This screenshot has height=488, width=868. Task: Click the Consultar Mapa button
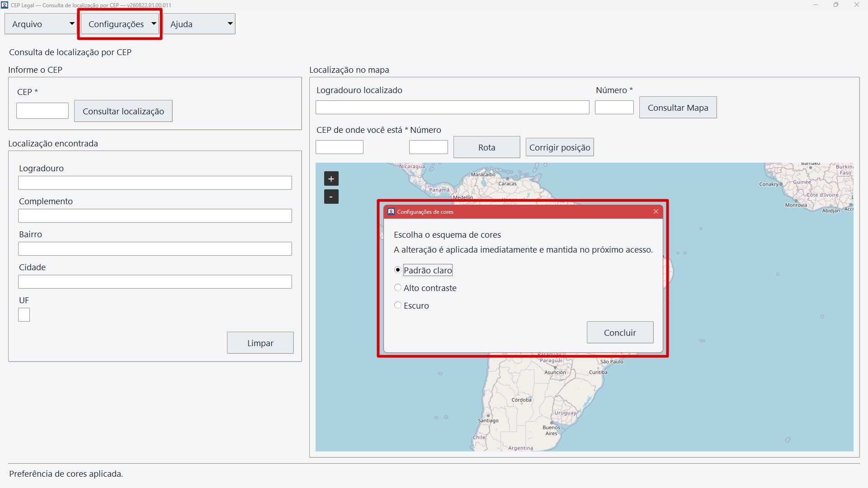click(x=678, y=108)
